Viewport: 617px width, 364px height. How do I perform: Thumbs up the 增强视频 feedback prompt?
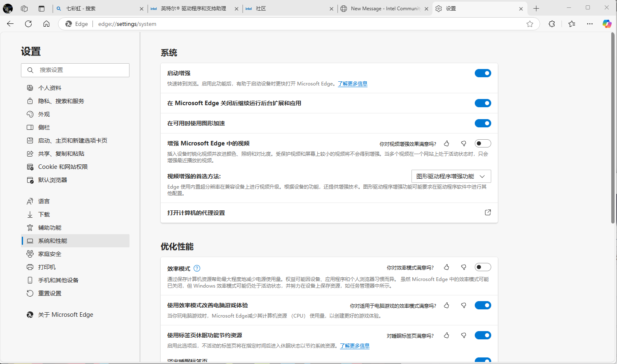coord(446,143)
